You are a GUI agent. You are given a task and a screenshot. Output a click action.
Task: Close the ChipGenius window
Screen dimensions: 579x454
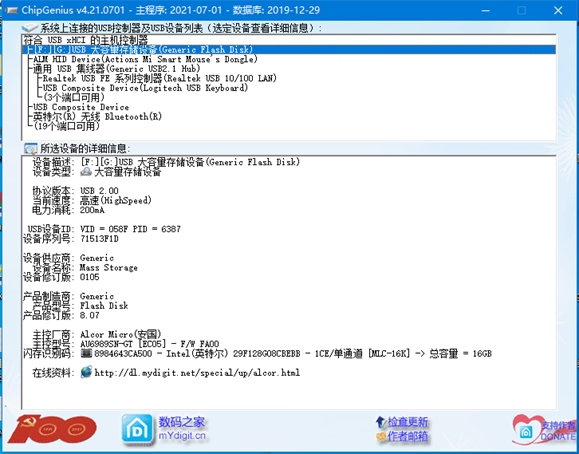point(558,10)
